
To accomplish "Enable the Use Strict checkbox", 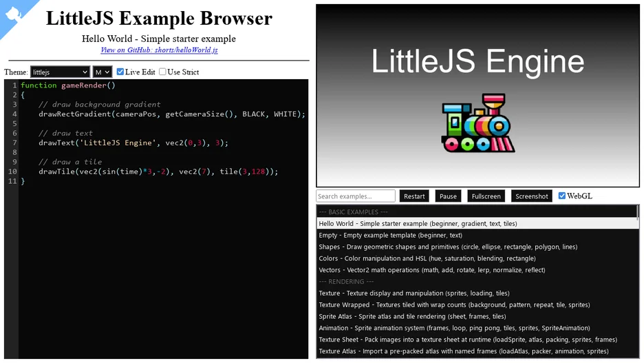I will [162, 72].
